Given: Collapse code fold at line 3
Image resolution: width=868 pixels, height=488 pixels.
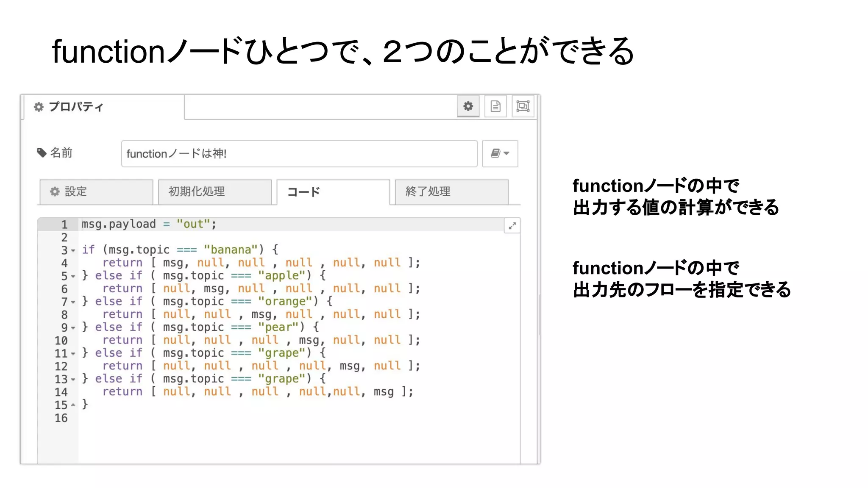Looking at the screenshot, I should pos(73,250).
